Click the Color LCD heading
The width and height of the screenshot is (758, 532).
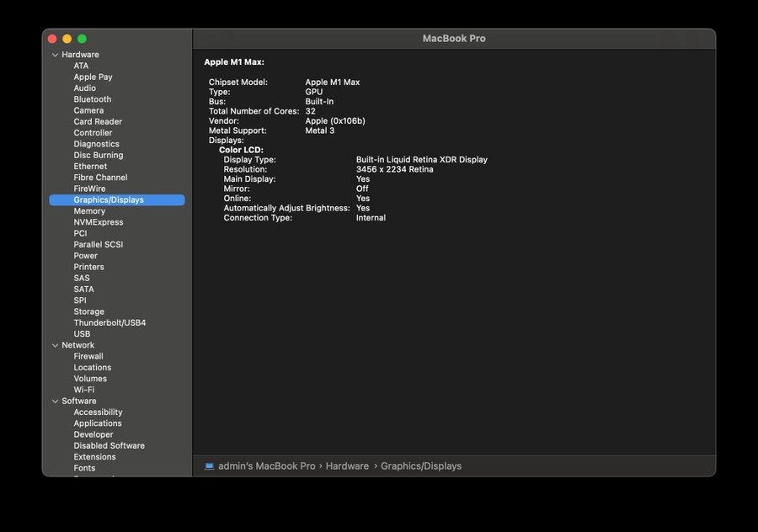pyautogui.click(x=241, y=150)
